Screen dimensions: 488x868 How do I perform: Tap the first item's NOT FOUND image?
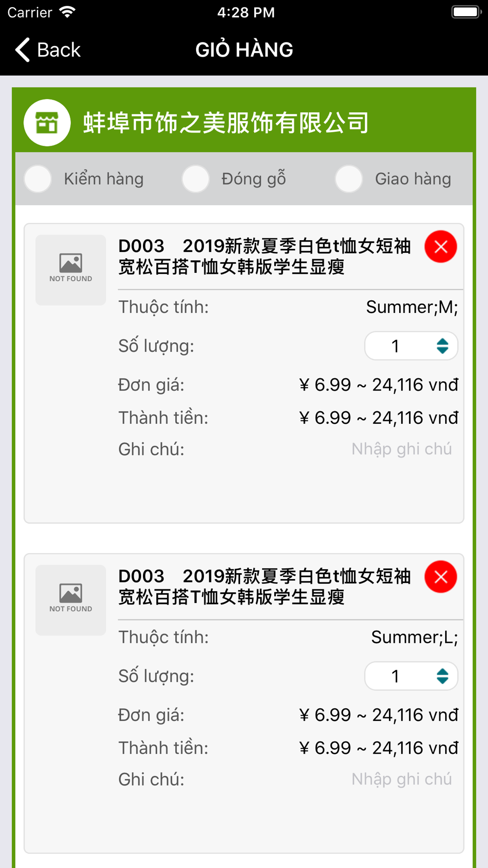71,270
